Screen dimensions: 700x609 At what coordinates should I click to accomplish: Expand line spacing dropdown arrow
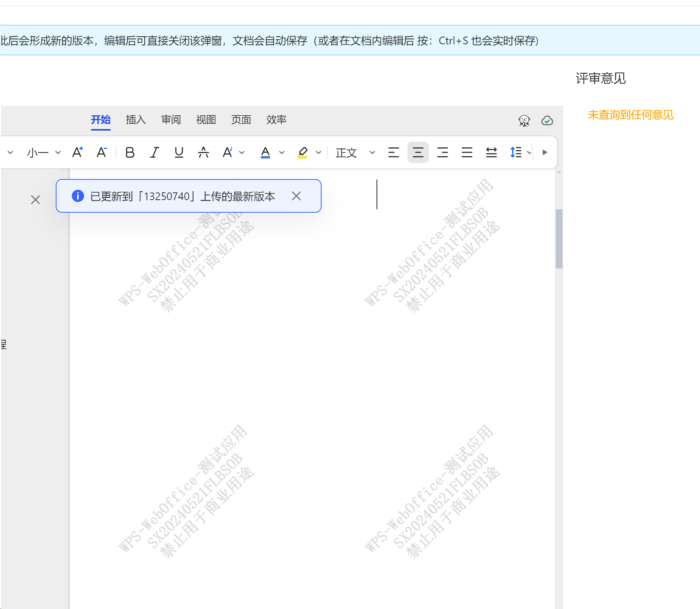tap(529, 152)
